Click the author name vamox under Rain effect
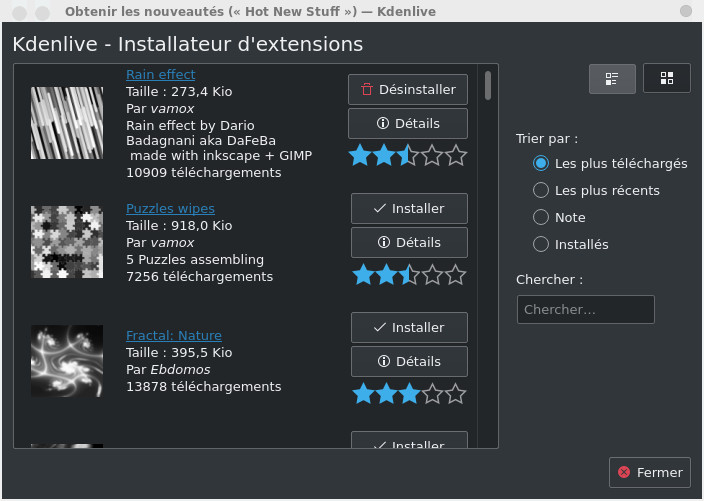The height and width of the screenshot is (501, 704). coord(172,109)
